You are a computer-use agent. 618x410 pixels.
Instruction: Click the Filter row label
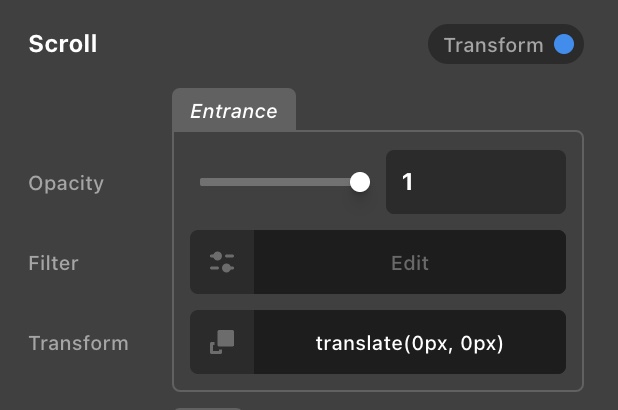53,263
